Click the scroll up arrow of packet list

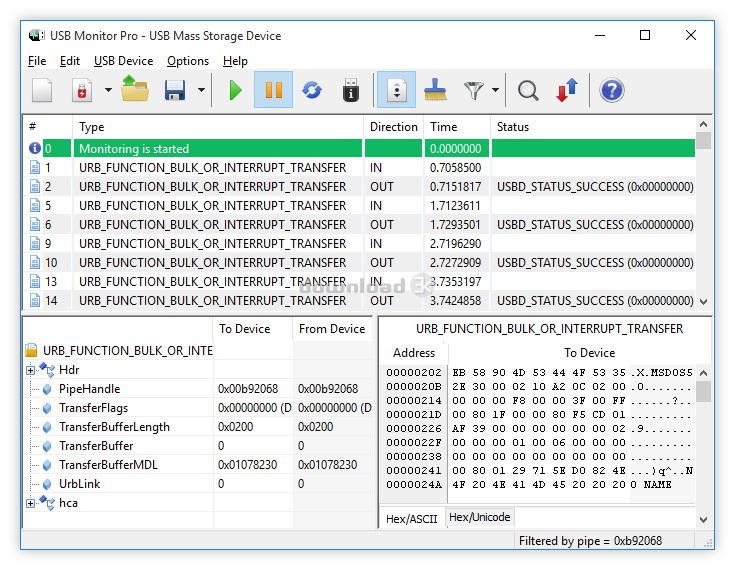click(x=703, y=124)
